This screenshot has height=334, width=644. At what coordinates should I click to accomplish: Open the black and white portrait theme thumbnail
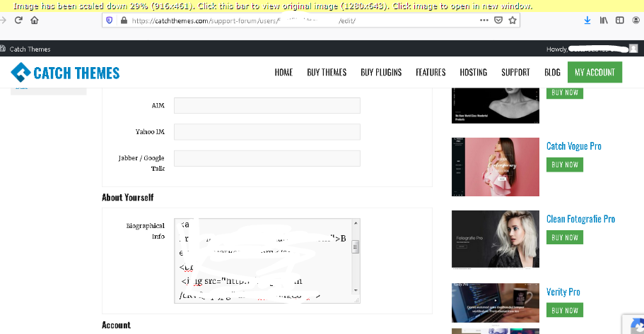[496, 105]
